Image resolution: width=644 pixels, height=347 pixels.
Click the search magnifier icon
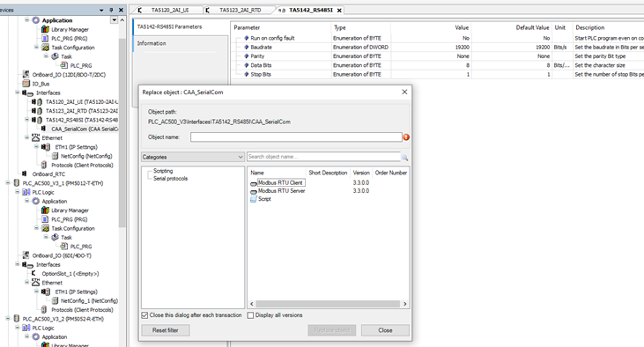[404, 158]
